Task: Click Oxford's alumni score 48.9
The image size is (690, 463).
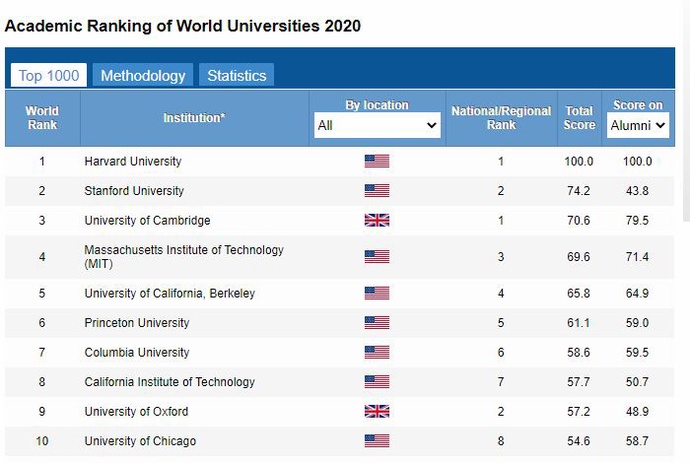Action: pyautogui.click(x=637, y=412)
